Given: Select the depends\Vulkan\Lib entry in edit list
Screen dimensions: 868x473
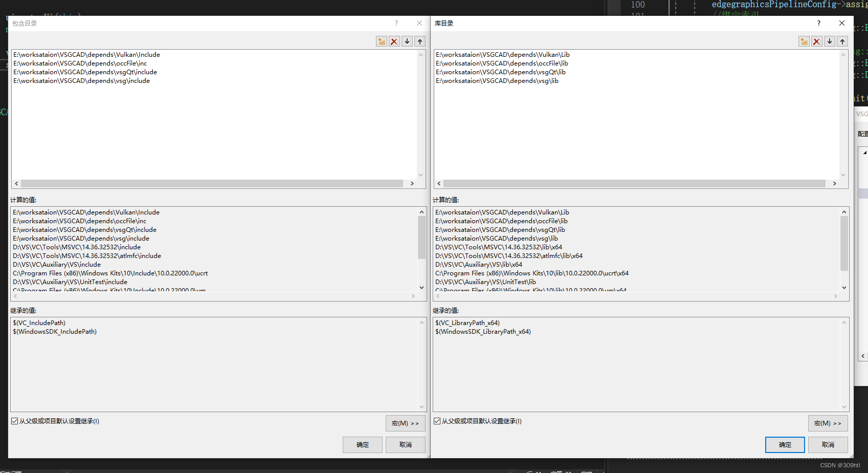Looking at the screenshot, I should pos(503,55).
